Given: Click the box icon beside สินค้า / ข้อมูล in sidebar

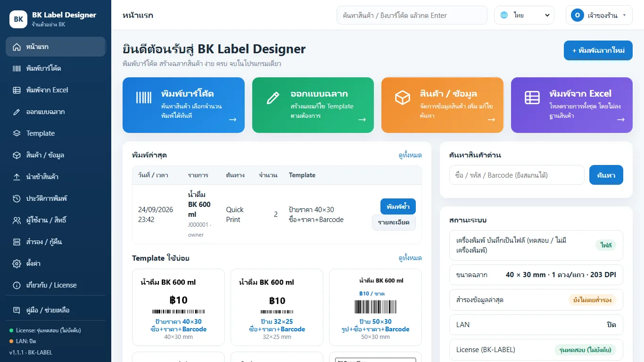Looking at the screenshot, I should pos(17,155).
